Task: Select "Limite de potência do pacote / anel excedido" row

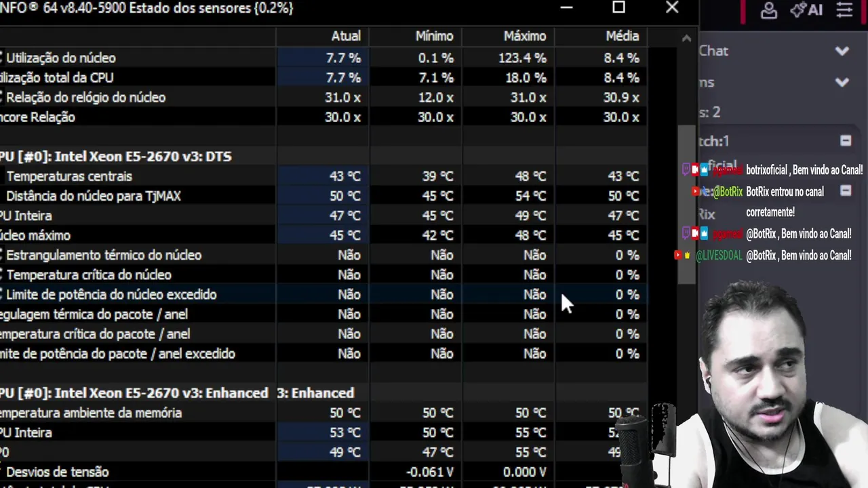Action: (323, 353)
